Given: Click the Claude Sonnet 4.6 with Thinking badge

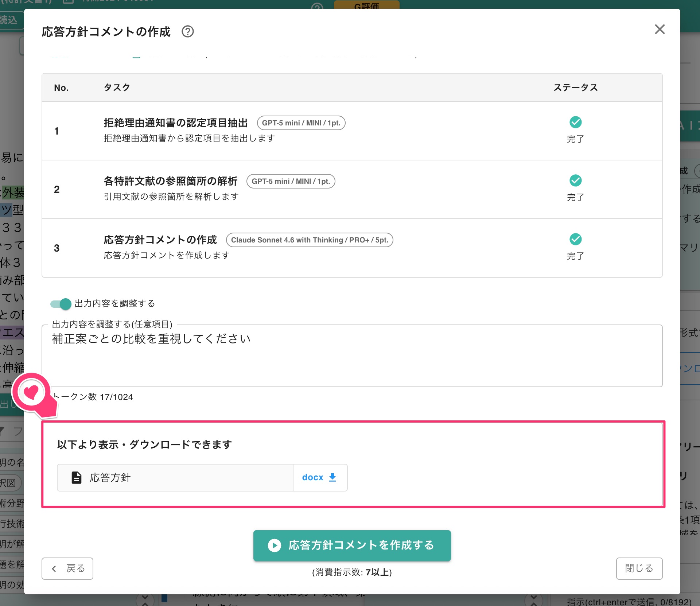Looking at the screenshot, I should point(310,240).
